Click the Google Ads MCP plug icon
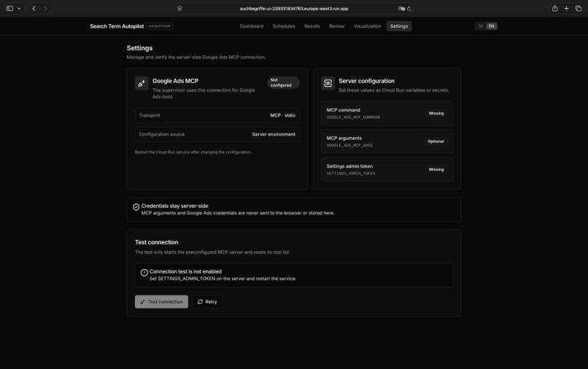 coord(142,83)
